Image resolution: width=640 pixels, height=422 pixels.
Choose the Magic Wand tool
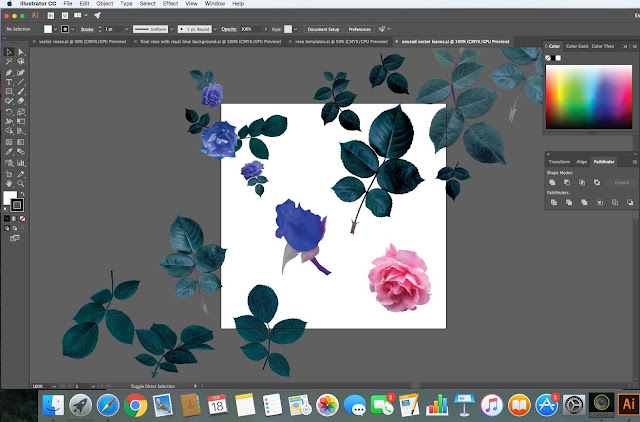coord(9,62)
